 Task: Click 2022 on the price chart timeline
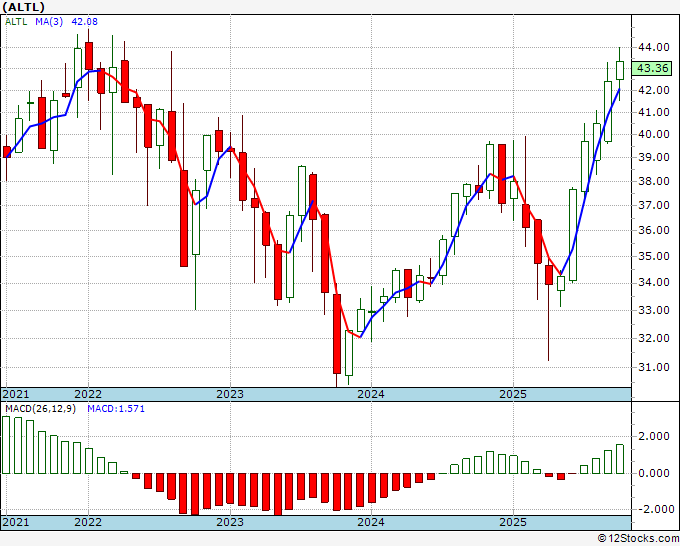pyautogui.click(x=88, y=394)
